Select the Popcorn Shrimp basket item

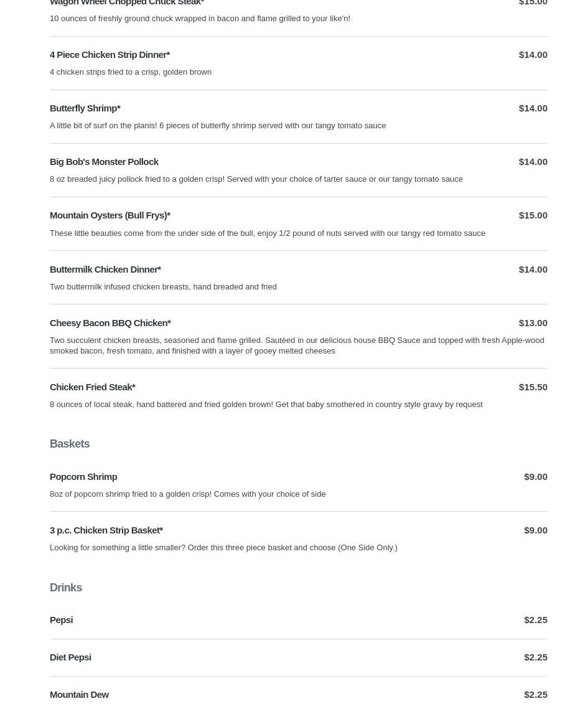[x=83, y=477]
